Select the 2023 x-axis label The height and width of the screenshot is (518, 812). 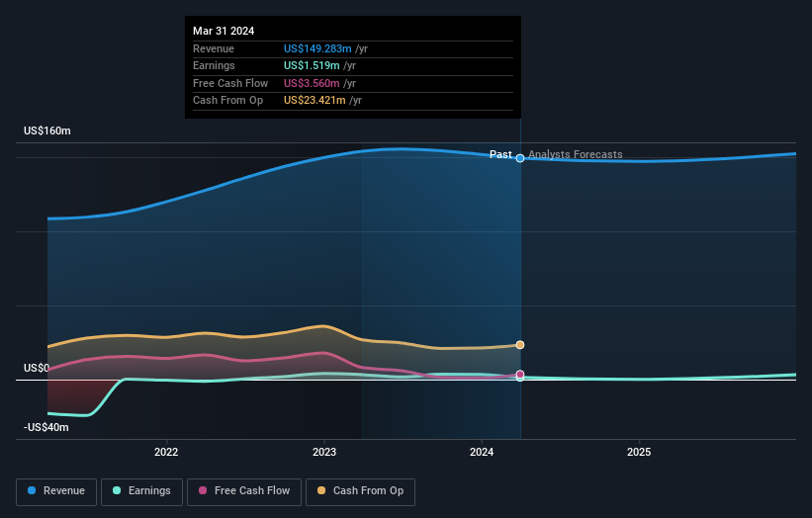(324, 452)
